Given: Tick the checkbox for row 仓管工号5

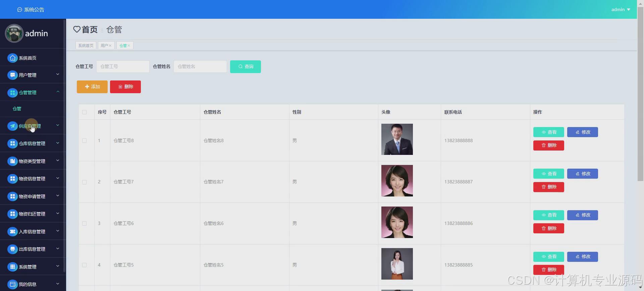Looking at the screenshot, I should coord(84,265).
